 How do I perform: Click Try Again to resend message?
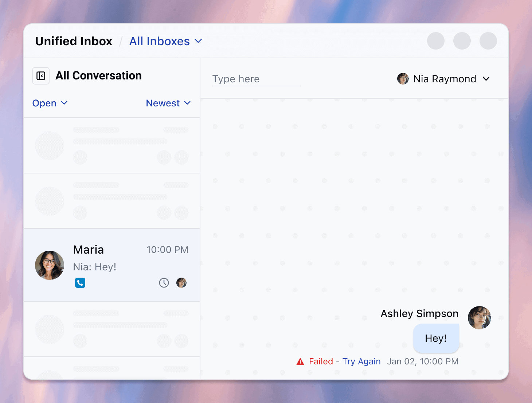coord(361,361)
